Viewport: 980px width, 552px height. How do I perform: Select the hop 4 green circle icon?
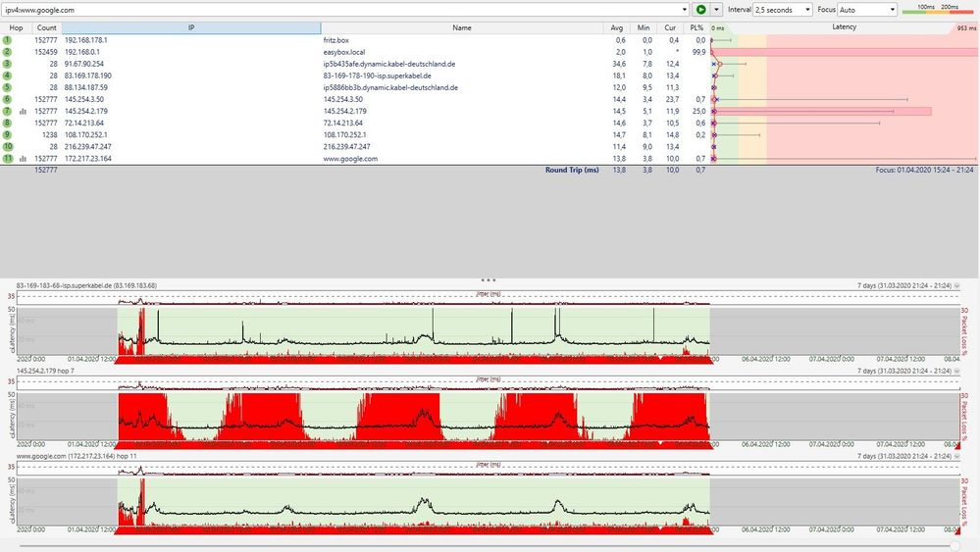pyautogui.click(x=8, y=75)
